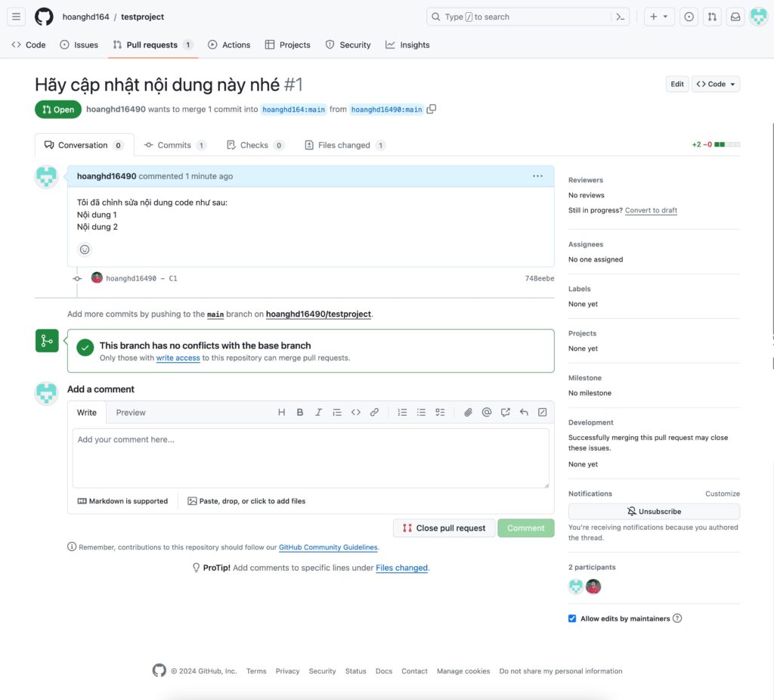774x700 pixels.
Task: Insert link in comment toolbar
Action: pyautogui.click(x=374, y=412)
